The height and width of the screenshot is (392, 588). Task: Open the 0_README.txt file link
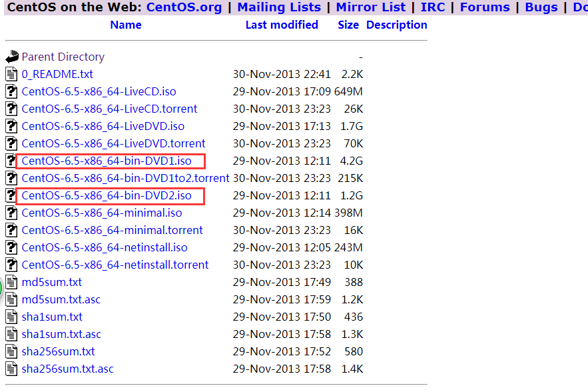click(57, 74)
